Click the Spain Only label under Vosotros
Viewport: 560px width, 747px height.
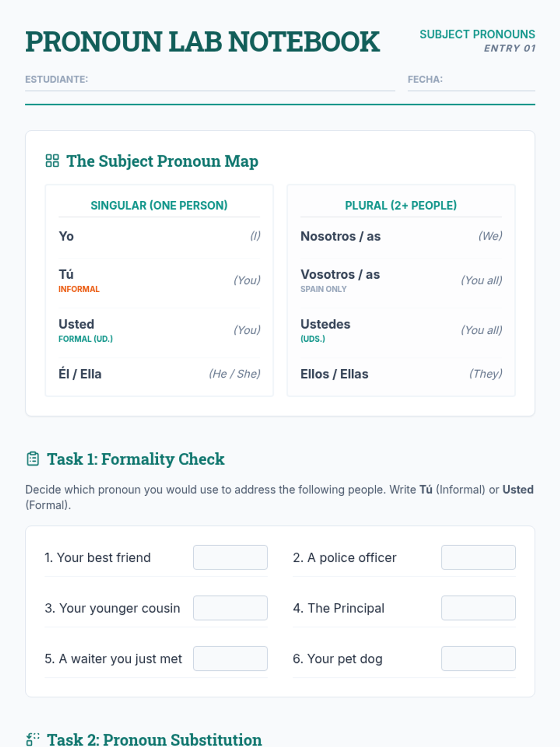click(323, 289)
